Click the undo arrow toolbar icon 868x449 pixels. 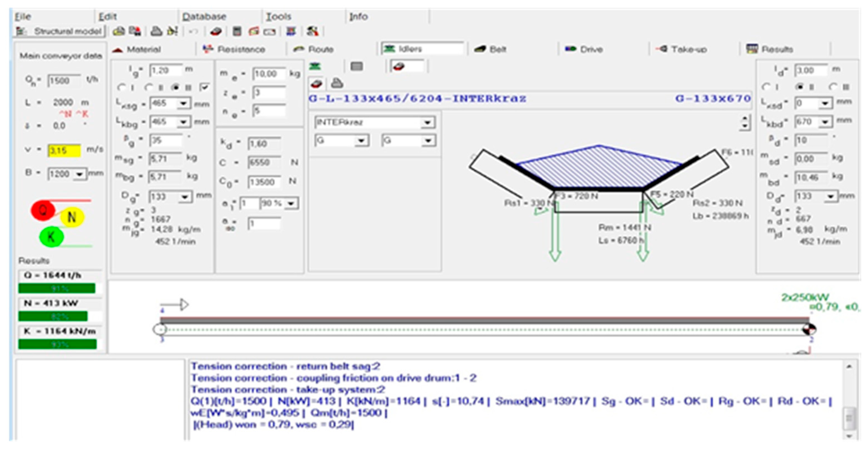(x=193, y=31)
